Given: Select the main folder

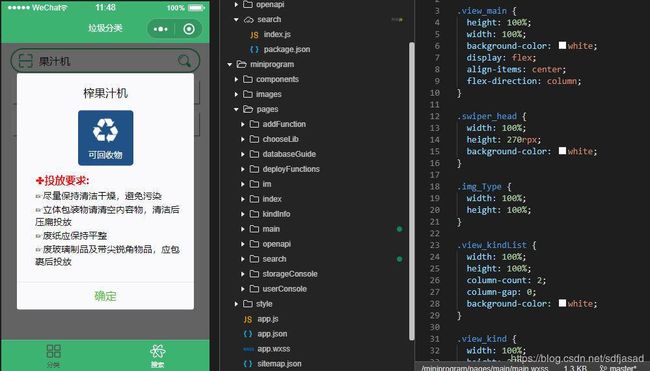Looking at the screenshot, I should [271, 229].
